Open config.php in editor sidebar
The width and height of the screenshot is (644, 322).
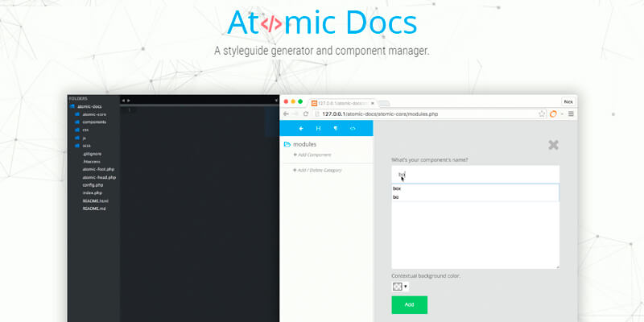(x=93, y=185)
